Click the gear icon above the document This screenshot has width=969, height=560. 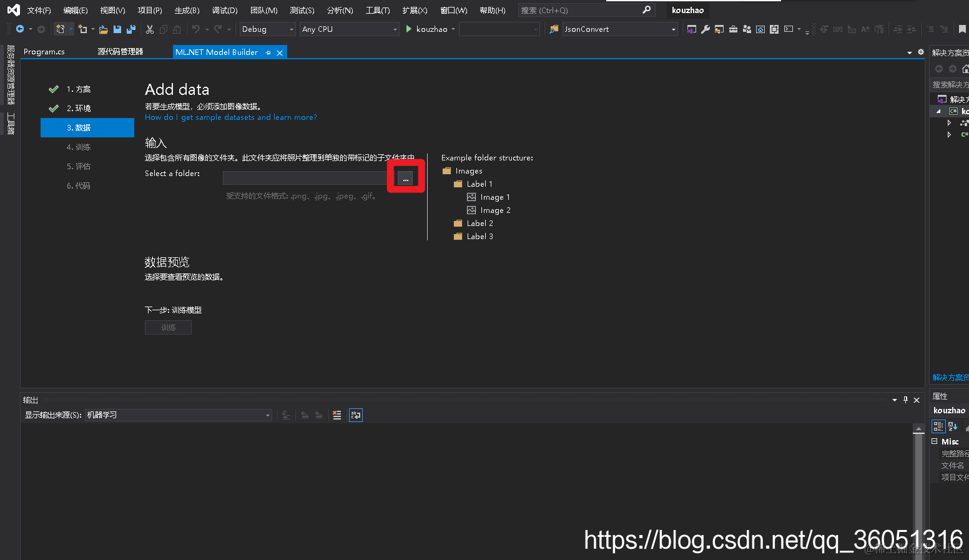pos(920,52)
